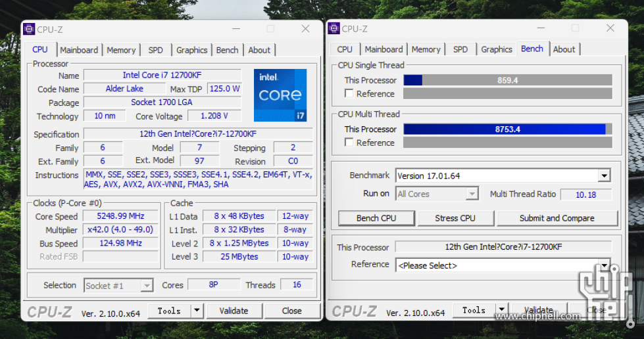Open Graphics tab in right window
Image resolution: width=644 pixels, height=339 pixels.
tap(497, 49)
